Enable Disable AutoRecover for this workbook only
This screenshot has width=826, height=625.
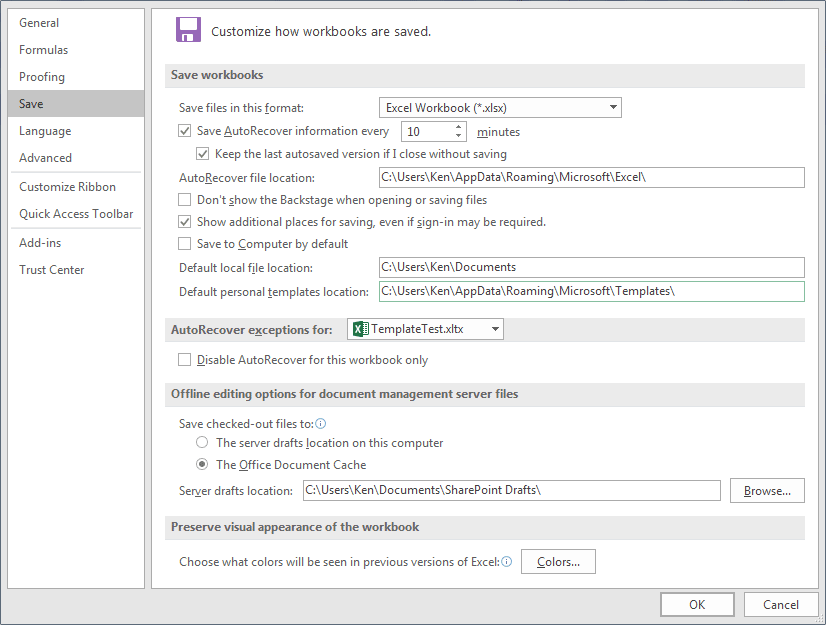tap(184, 359)
